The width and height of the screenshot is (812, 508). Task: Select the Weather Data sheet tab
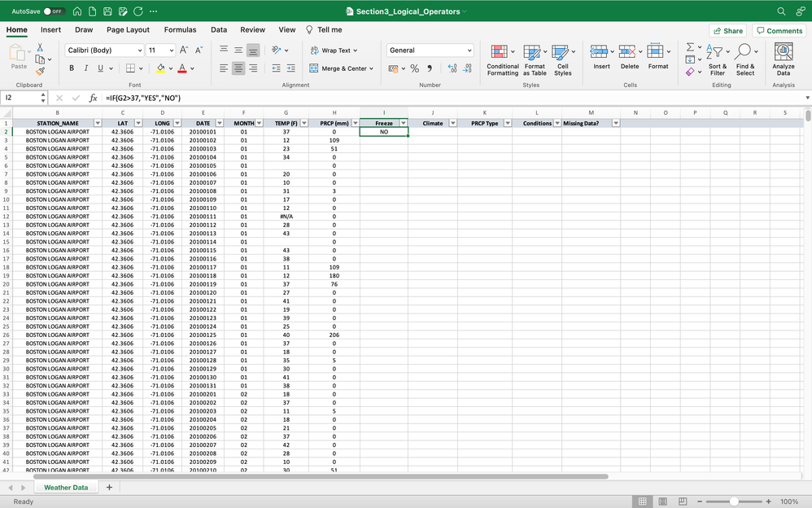[x=66, y=486]
